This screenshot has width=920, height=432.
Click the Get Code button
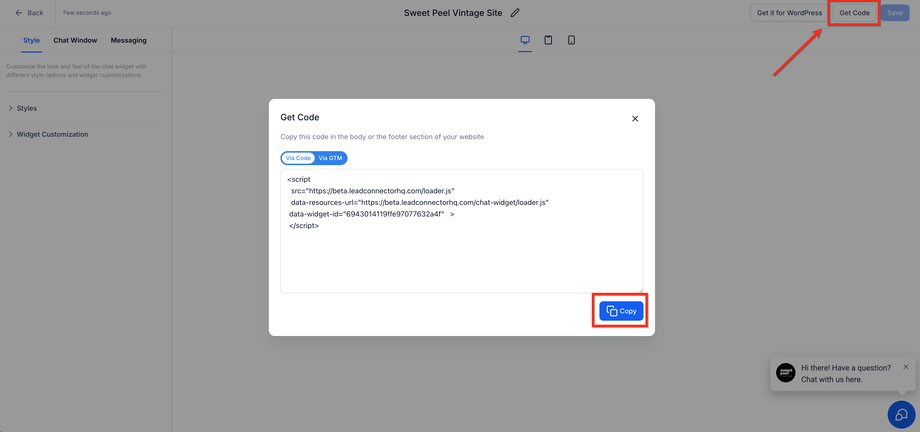854,13
